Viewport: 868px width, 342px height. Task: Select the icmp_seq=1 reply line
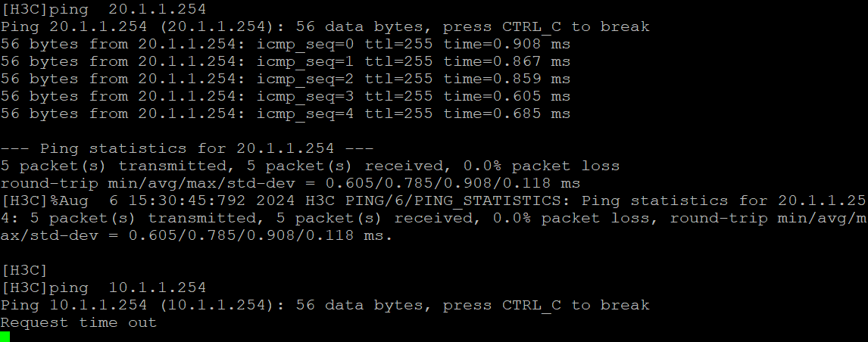[286, 61]
